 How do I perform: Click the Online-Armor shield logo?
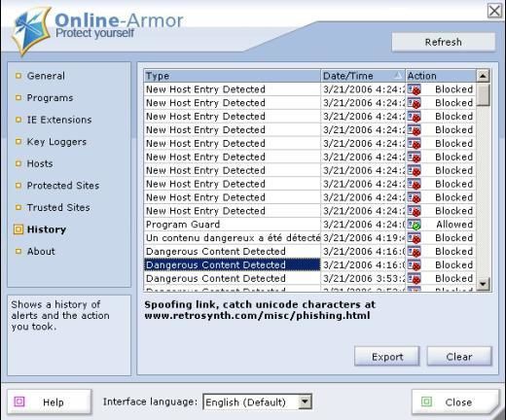[31, 31]
